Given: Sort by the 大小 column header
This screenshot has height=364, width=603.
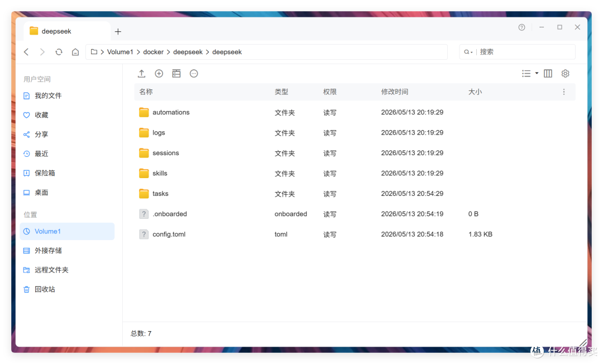Looking at the screenshot, I should [475, 92].
